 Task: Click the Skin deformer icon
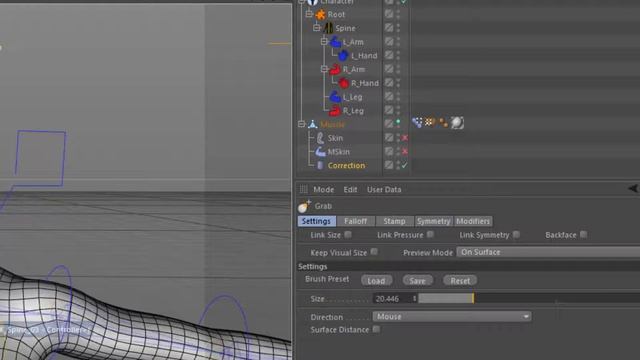(320, 138)
